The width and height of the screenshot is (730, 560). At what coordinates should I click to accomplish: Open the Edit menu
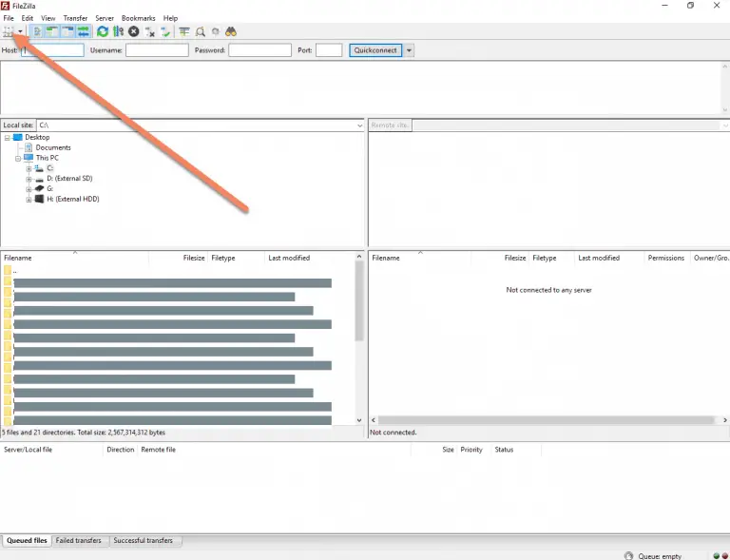(x=27, y=18)
